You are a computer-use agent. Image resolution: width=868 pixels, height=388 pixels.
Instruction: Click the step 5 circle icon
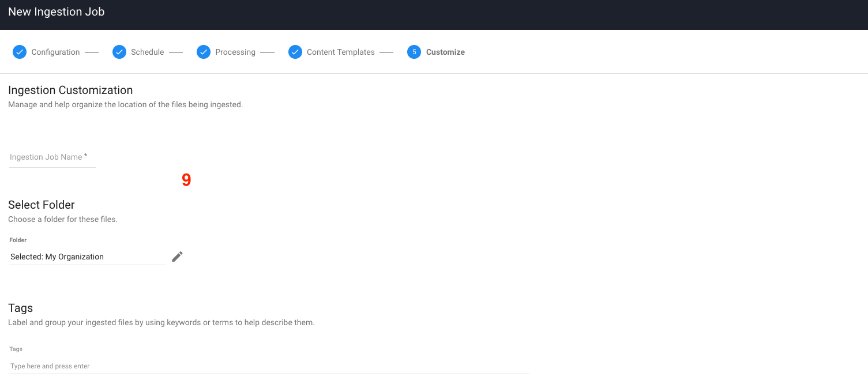pyautogui.click(x=414, y=52)
